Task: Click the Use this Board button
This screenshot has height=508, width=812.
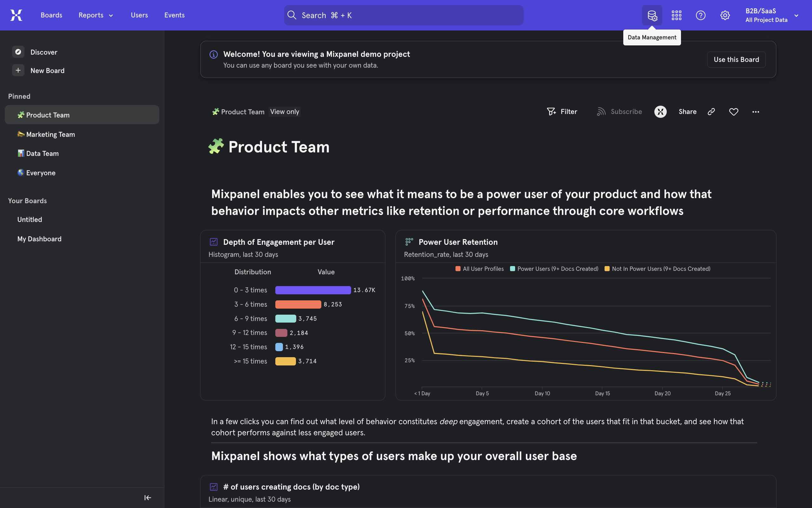Action: coord(736,59)
